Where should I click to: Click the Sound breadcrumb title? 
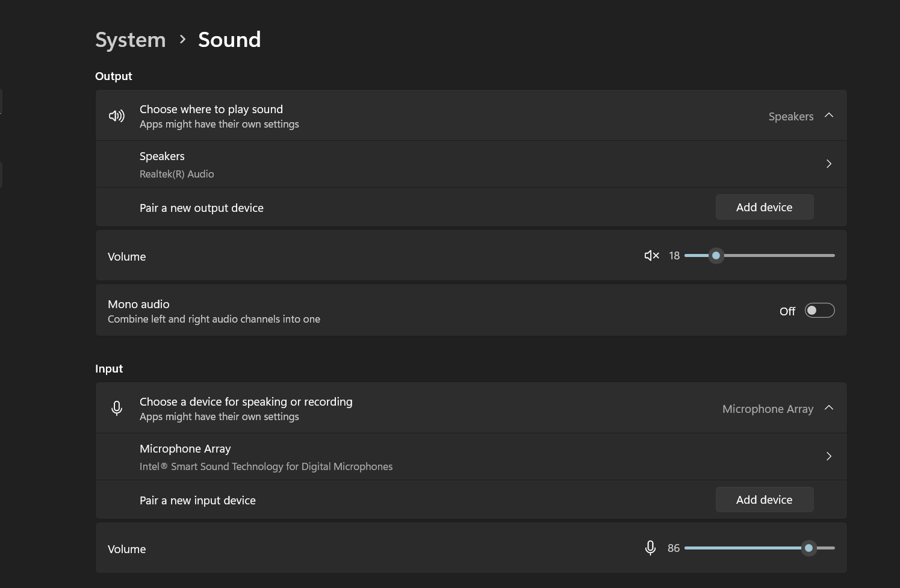coord(229,40)
